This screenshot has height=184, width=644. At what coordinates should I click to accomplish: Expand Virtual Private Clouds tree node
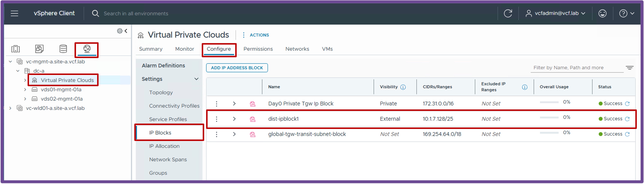[25, 80]
